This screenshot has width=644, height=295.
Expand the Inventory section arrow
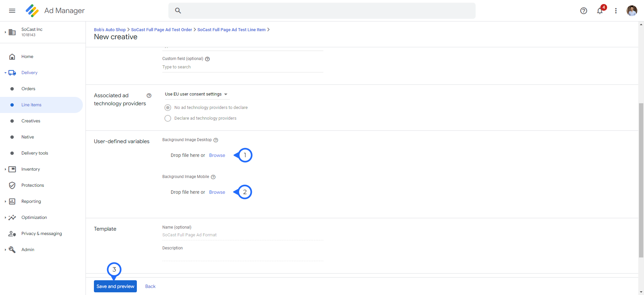tap(5, 169)
